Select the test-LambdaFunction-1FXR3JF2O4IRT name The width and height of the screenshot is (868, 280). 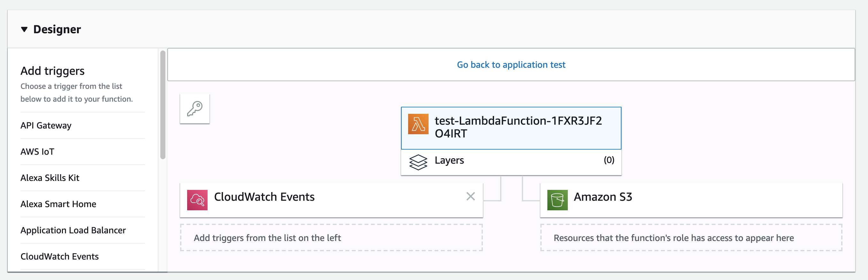518,127
